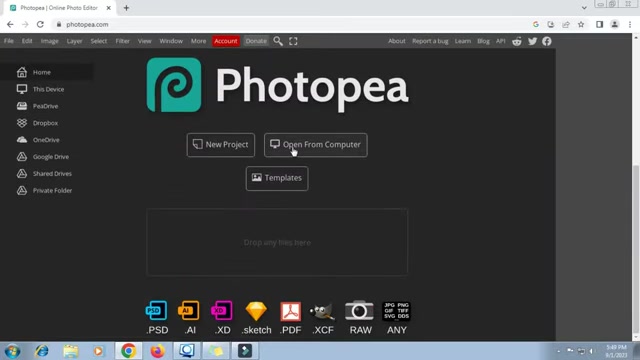This screenshot has height=360, width=640.
Task: Open Internet Explorer from taskbar
Action: [x=42, y=351]
